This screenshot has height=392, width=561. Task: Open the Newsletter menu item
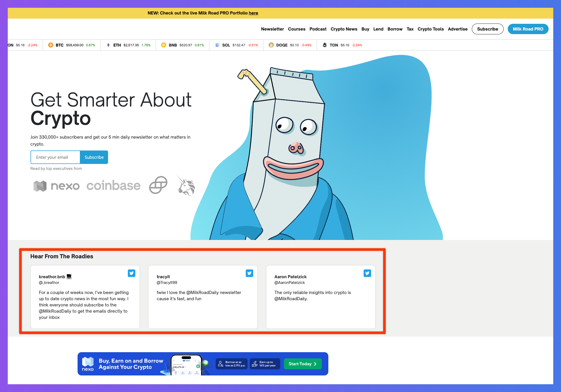tap(272, 29)
